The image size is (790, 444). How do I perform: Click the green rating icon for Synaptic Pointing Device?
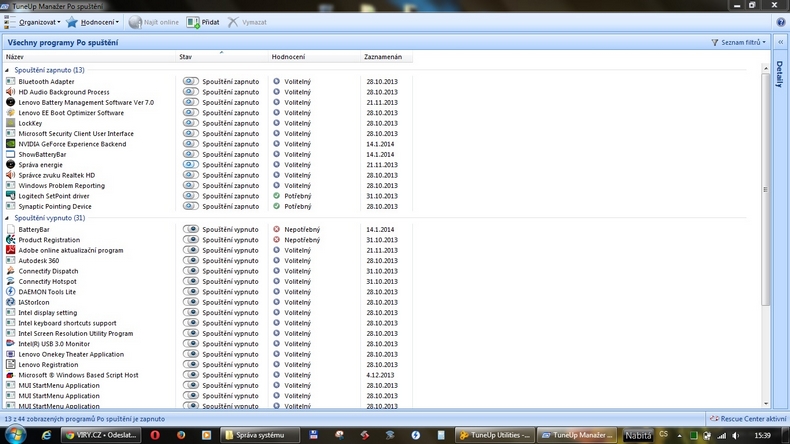point(277,206)
